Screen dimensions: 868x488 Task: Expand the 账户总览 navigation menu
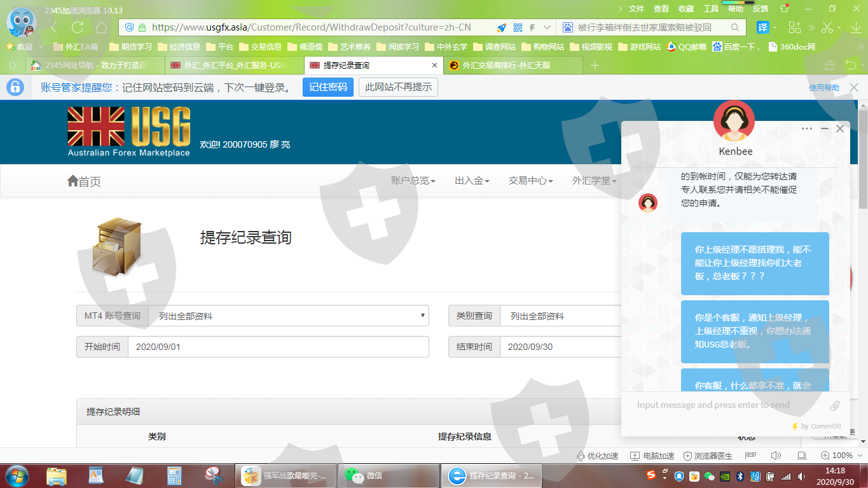413,181
